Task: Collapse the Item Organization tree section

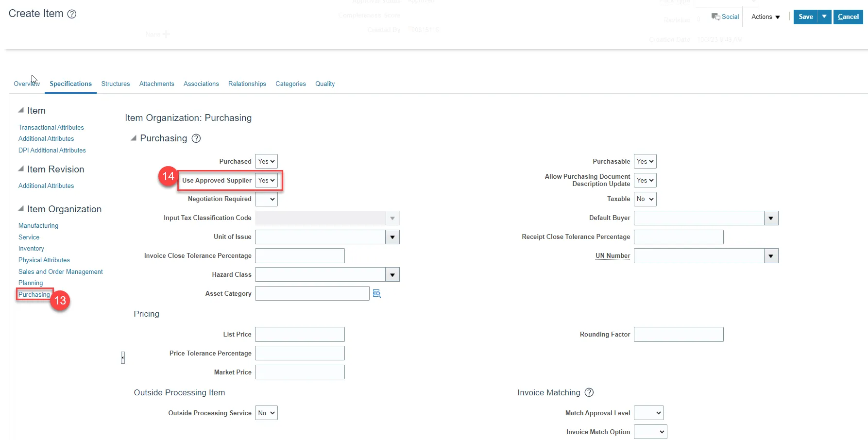Action: tap(21, 209)
